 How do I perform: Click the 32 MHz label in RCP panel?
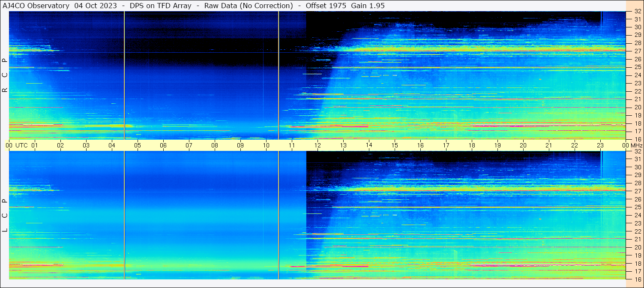pyautogui.click(x=637, y=12)
